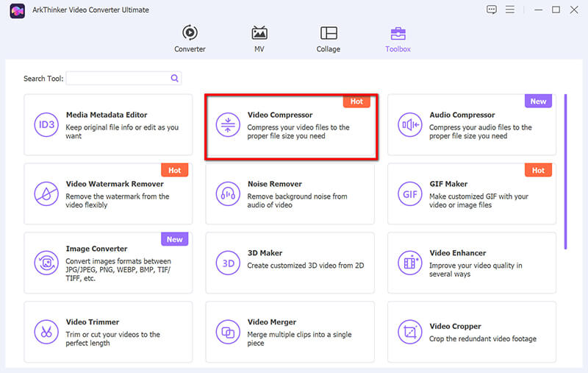The width and height of the screenshot is (588, 373).
Task: Click the Converter circular arrow icon
Action: [x=190, y=32]
